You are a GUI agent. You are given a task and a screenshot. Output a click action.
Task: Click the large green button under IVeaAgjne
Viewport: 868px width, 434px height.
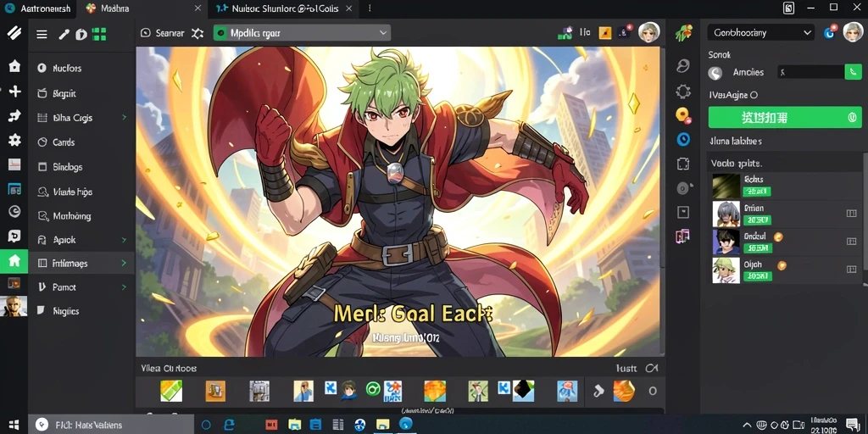pos(784,117)
